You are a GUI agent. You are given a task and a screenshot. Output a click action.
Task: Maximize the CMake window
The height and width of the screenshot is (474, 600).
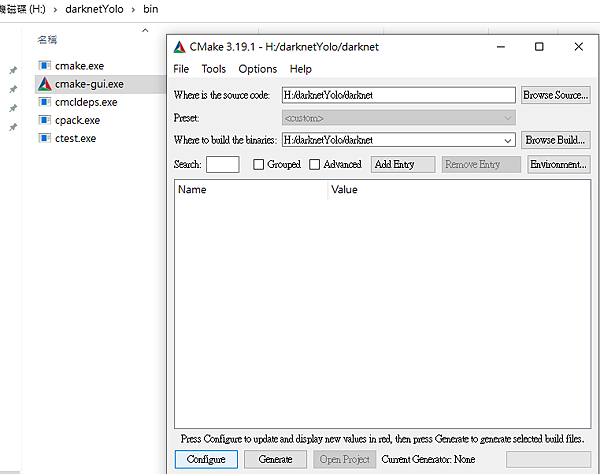539,47
